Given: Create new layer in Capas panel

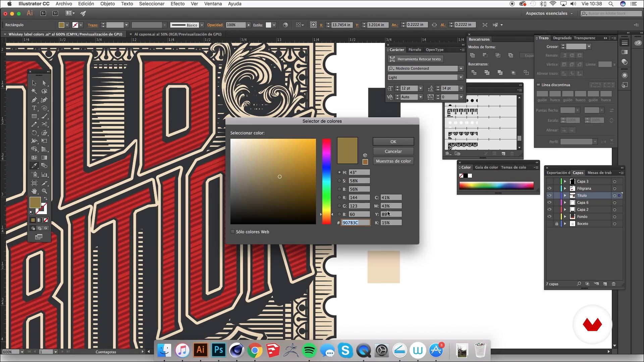Looking at the screenshot, I should click(x=605, y=284).
